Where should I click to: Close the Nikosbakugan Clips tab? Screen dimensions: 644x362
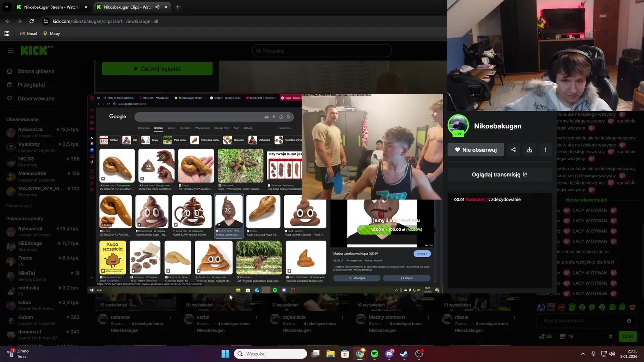point(166,7)
